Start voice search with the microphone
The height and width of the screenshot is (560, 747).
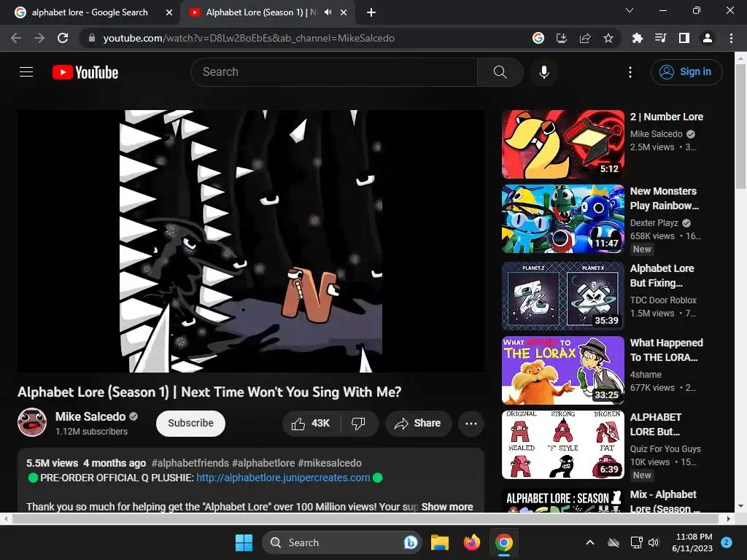coord(543,72)
